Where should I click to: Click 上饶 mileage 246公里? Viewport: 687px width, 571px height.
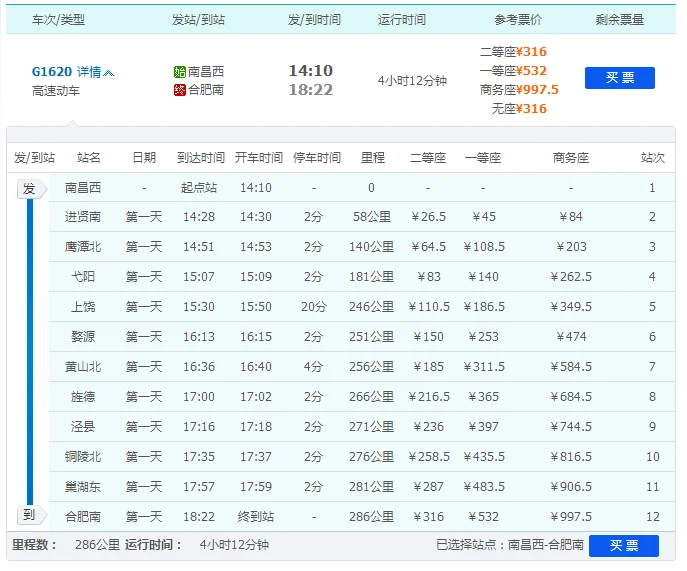[x=372, y=307]
